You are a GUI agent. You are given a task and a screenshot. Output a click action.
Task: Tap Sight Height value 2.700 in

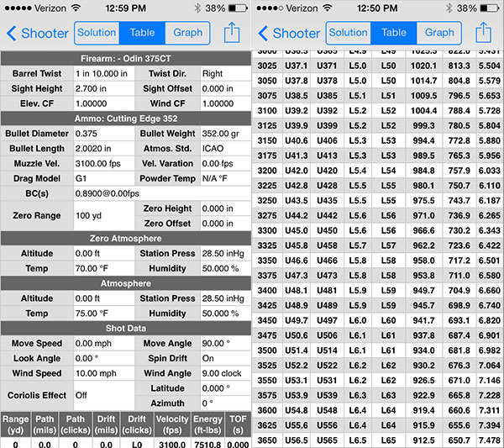(x=104, y=88)
